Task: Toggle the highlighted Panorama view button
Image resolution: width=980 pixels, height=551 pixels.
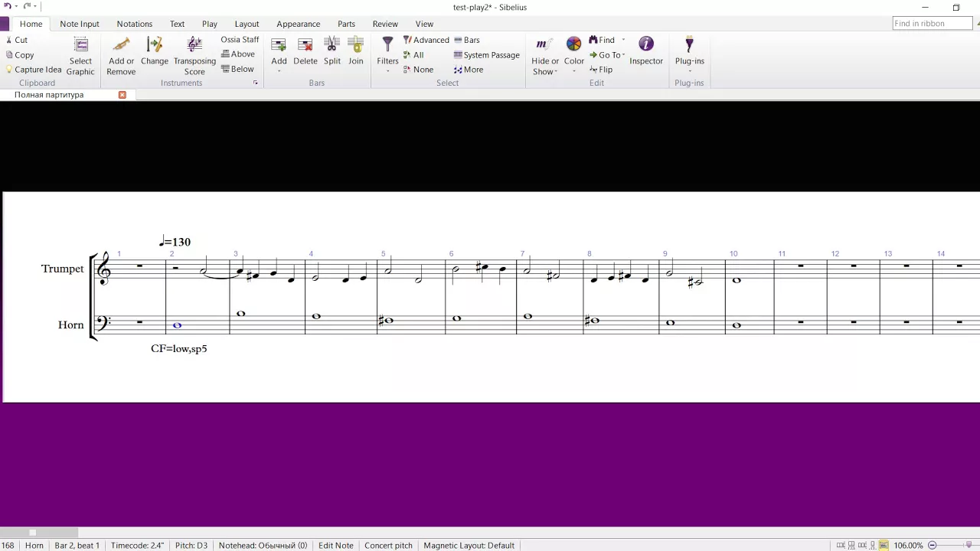Action: coord(884,546)
